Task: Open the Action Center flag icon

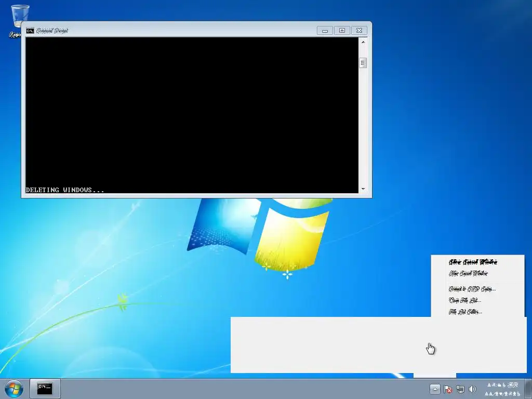Action: pyautogui.click(x=447, y=389)
